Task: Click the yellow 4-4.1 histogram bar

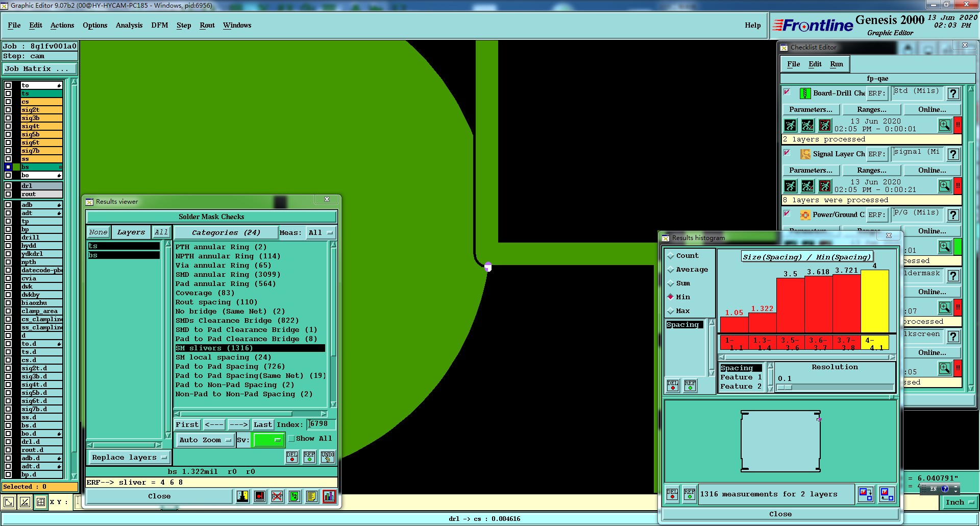Action: pos(875,301)
